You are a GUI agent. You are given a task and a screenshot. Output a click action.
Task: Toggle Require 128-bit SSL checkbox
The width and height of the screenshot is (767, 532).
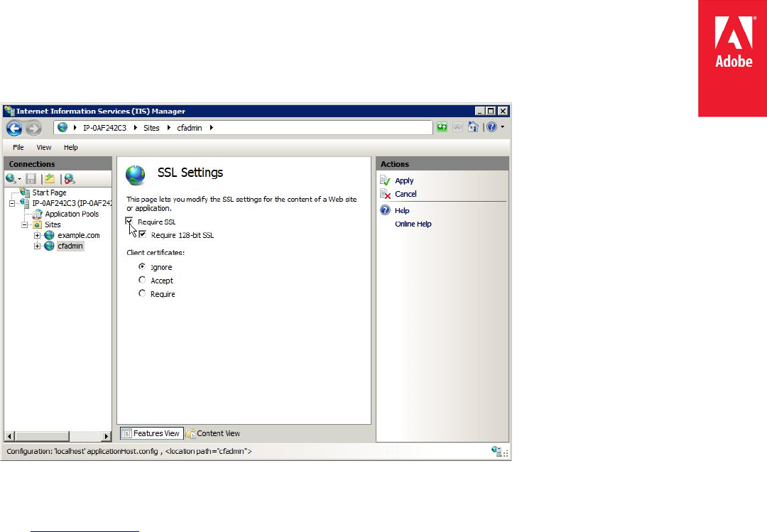pos(142,235)
